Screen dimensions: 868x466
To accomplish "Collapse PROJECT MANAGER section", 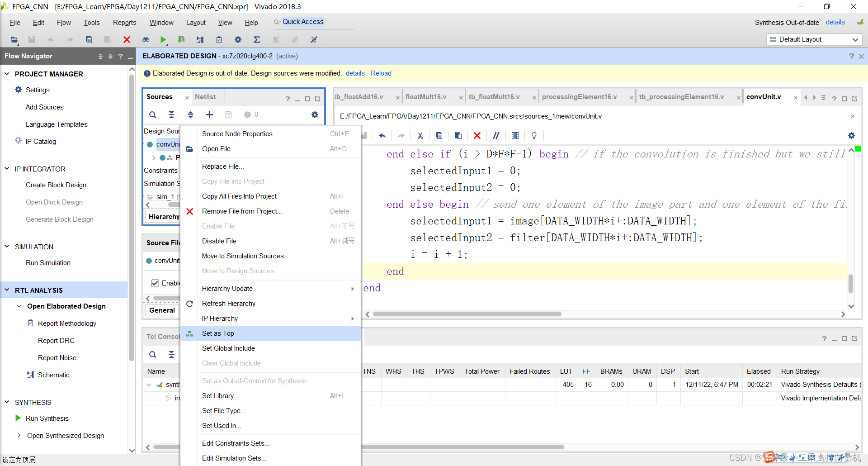I will pos(7,74).
